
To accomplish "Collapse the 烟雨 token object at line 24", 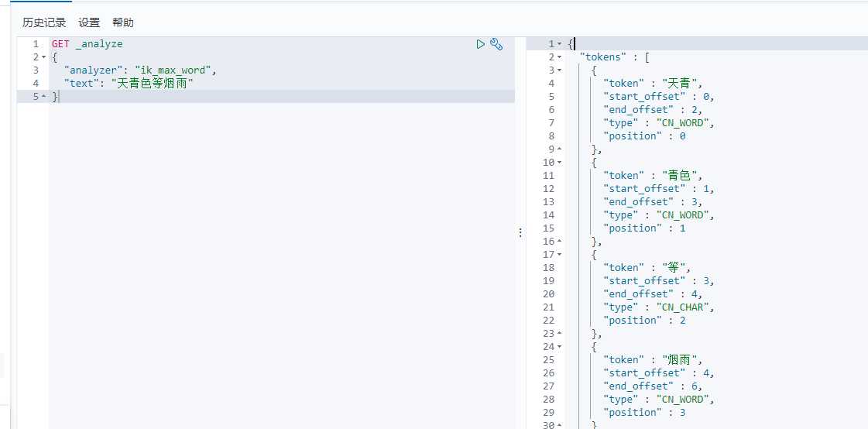I will [559, 346].
